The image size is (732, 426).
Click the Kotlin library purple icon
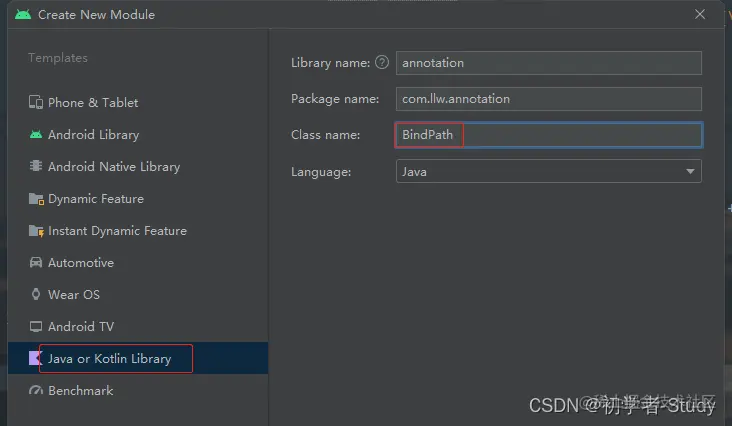point(35,358)
